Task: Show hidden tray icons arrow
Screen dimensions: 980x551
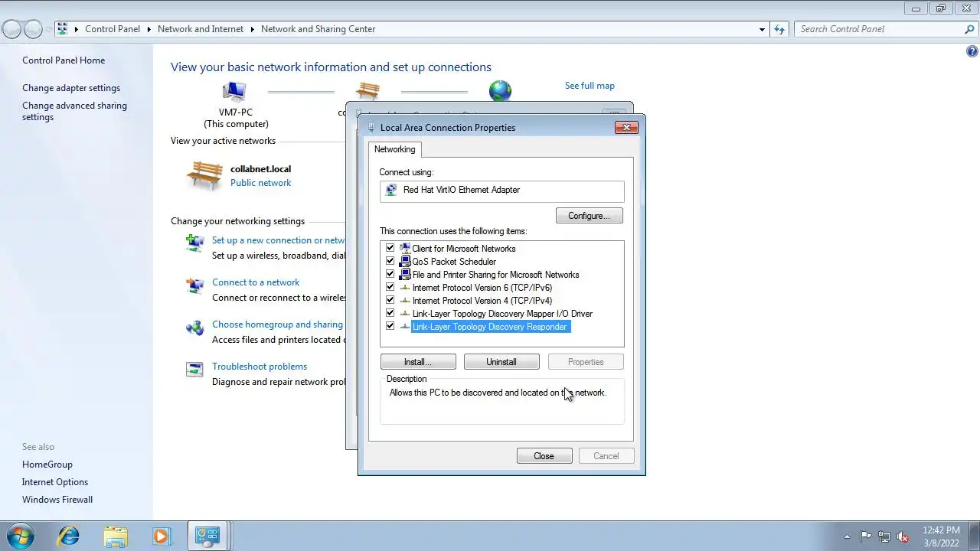Action: click(847, 536)
